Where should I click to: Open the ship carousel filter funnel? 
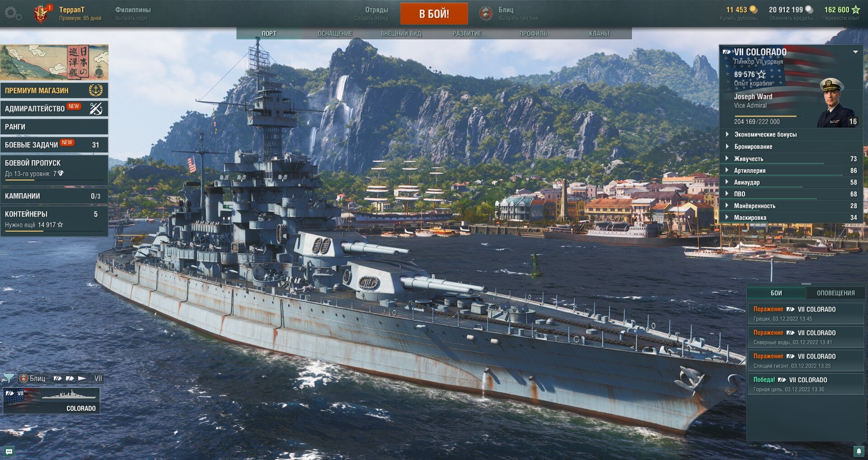point(8,378)
